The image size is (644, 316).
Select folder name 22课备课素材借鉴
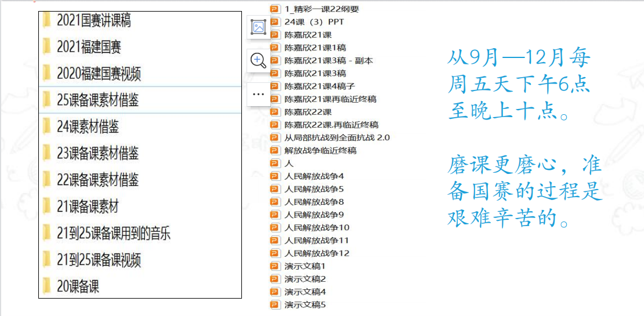click(97, 180)
